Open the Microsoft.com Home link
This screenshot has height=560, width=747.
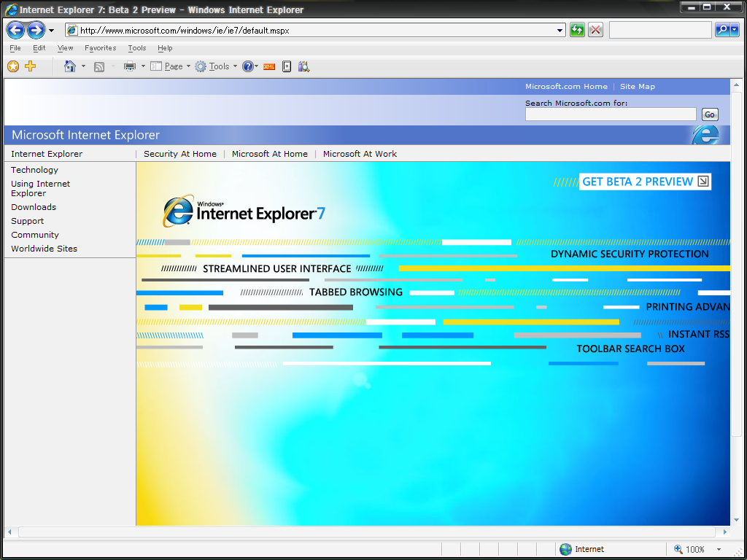pyautogui.click(x=566, y=87)
